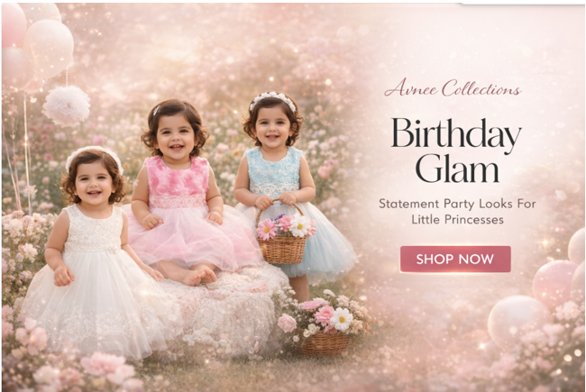Screen dimensions: 586x392
Task: Click the Statement Party Looks subtitle text
Action: coord(457,212)
